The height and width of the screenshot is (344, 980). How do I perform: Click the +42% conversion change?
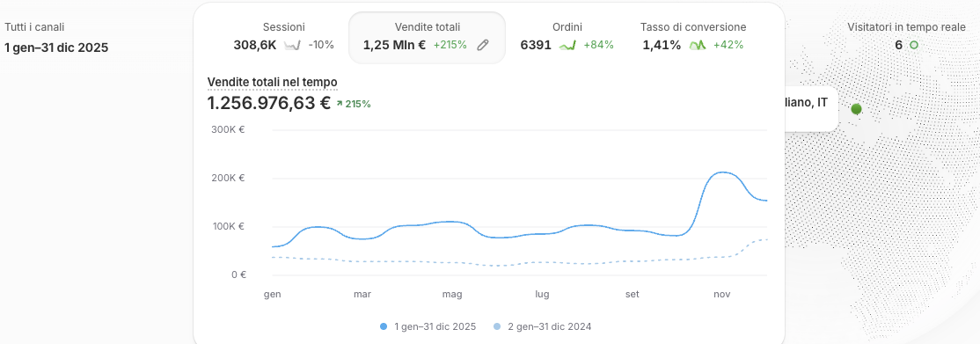pos(728,45)
